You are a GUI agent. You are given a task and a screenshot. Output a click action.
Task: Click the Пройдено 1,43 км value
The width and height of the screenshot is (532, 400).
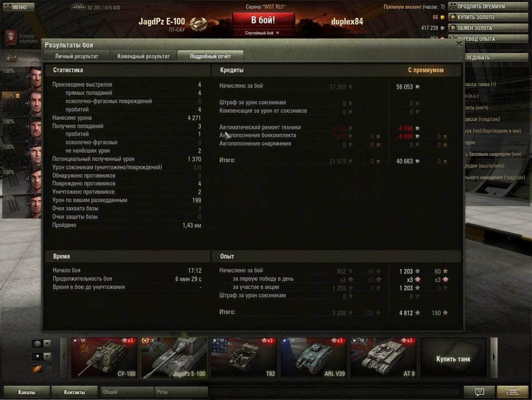[192, 225]
